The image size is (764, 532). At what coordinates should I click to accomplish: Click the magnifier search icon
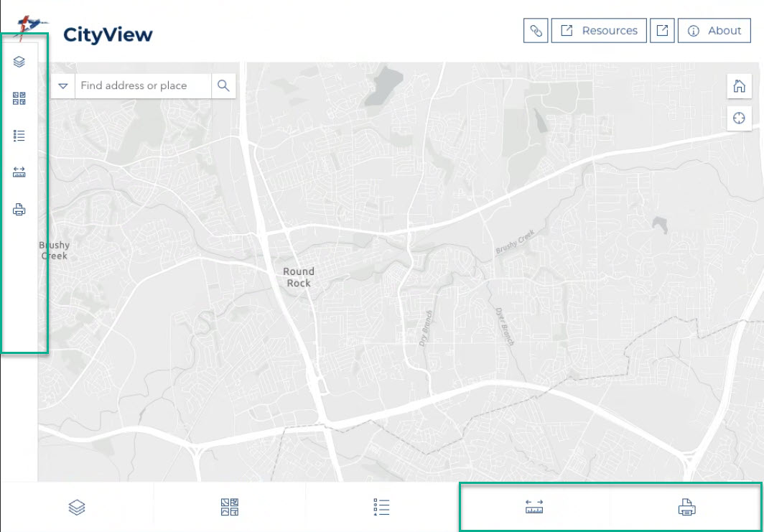pyautogui.click(x=223, y=85)
